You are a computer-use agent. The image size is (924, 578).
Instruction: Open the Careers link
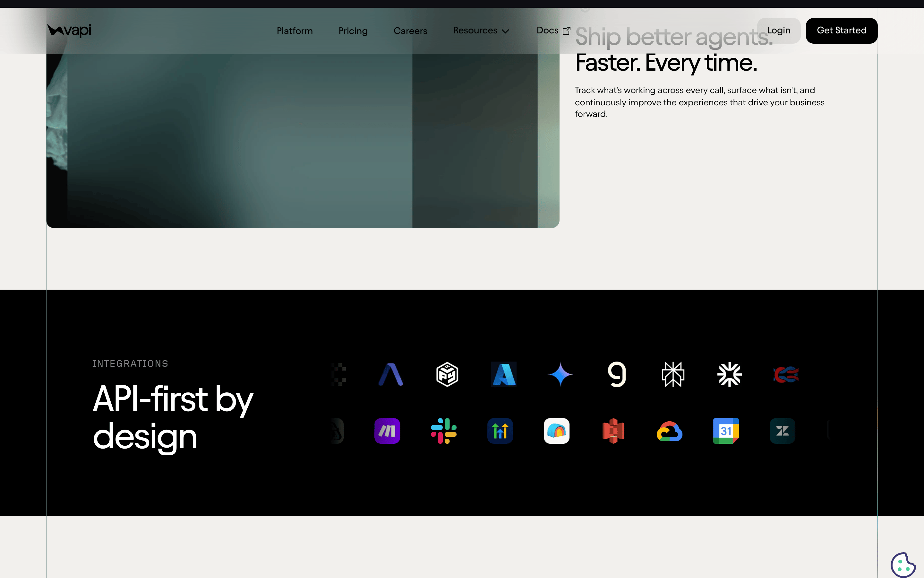410,31
